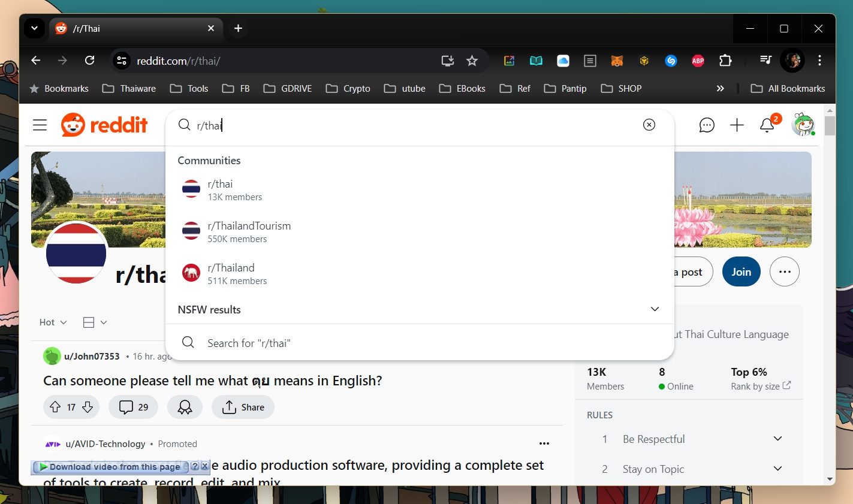Open the post asking what ดุย means
This screenshot has height=504, width=853.
coord(213,381)
